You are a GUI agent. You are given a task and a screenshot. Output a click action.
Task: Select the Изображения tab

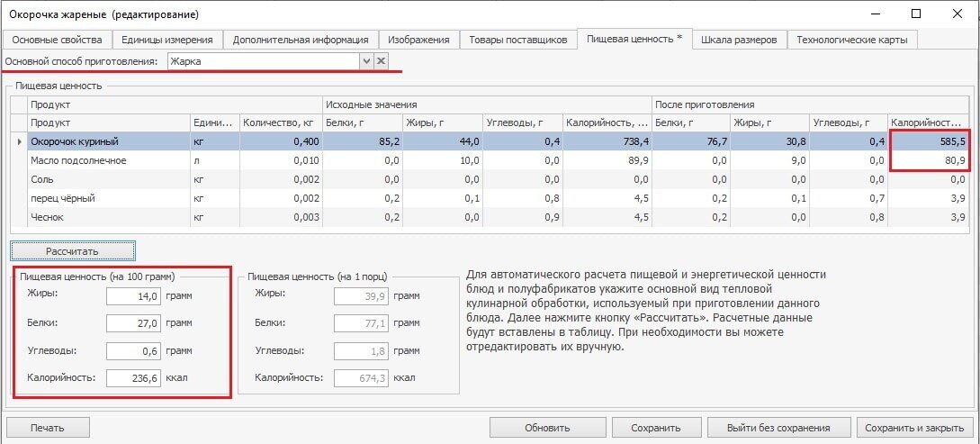point(418,40)
